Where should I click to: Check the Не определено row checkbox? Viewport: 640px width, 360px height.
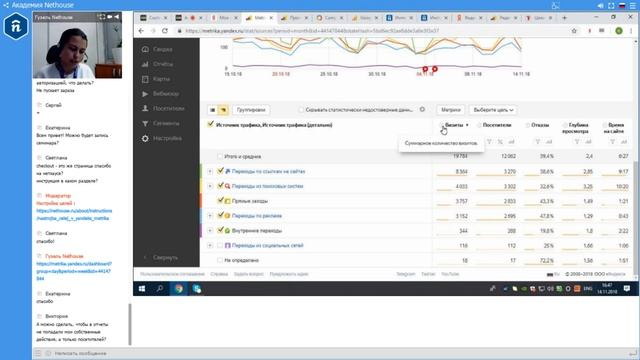click(x=220, y=260)
